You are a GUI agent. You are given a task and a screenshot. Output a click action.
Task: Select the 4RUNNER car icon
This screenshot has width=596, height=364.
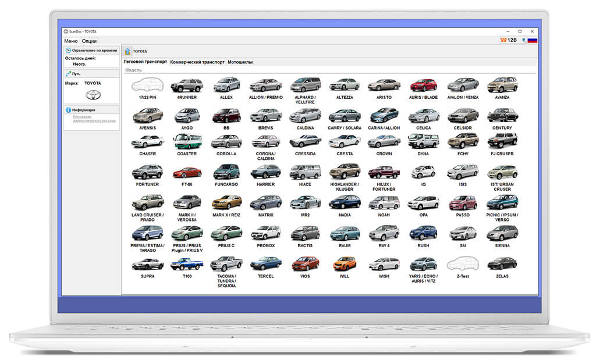point(187,85)
